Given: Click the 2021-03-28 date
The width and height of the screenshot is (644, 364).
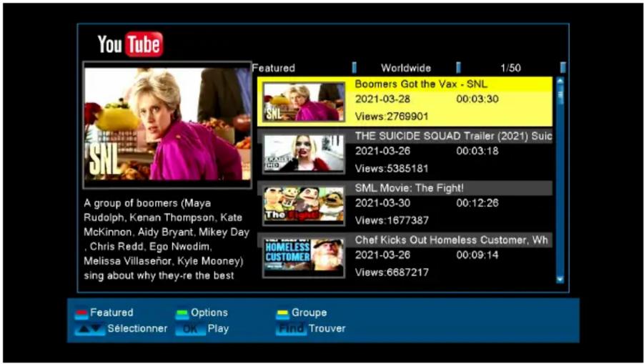Looking at the screenshot, I should coord(382,99).
